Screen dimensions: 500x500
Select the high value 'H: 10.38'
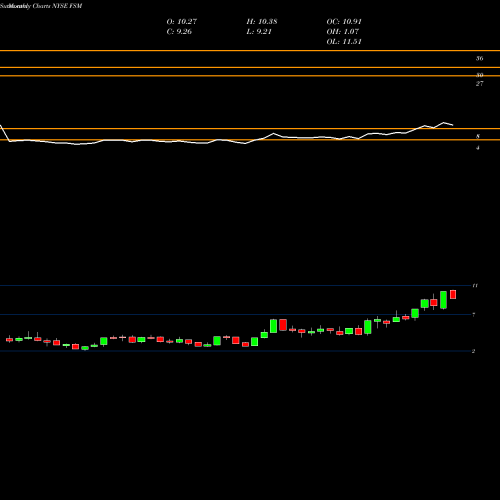(x=262, y=22)
